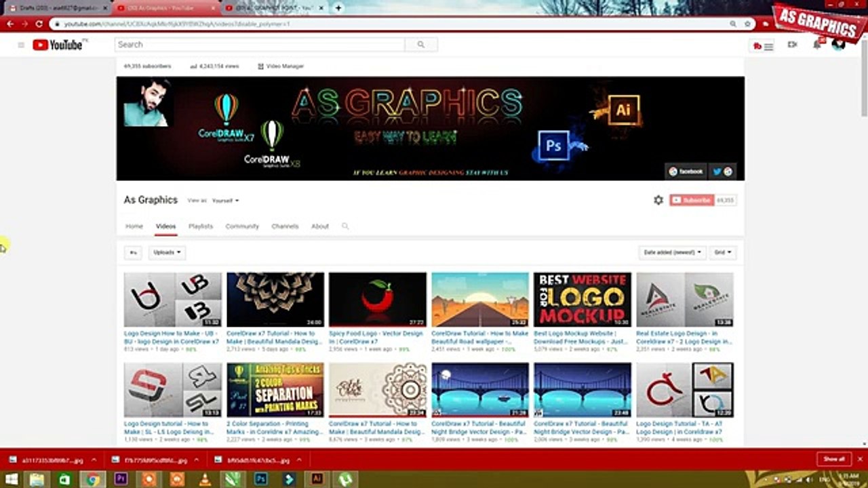Open Adobe Photoshop from the taskbar
Image resolution: width=868 pixels, height=488 pixels.
[x=261, y=479]
